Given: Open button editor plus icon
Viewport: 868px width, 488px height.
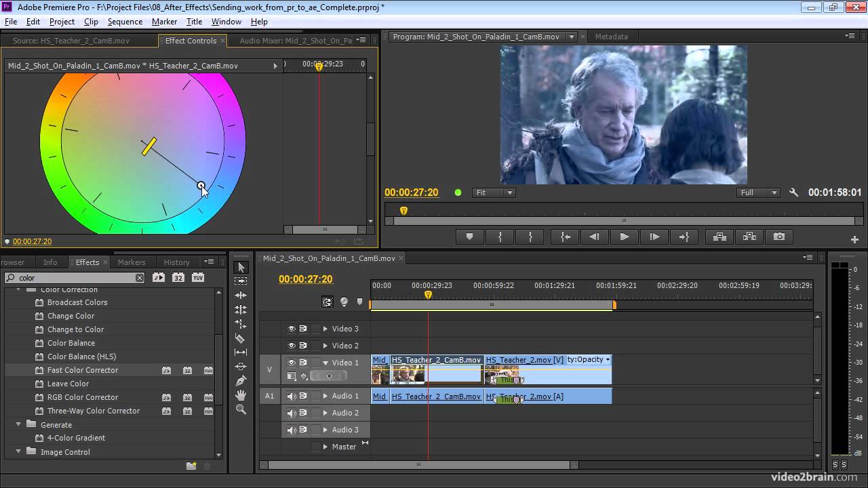Looking at the screenshot, I should tap(854, 239).
